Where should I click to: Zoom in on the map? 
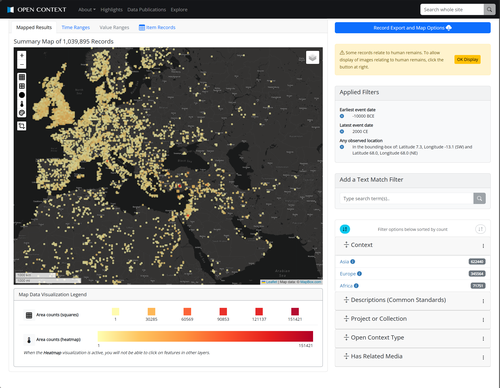[22, 55]
